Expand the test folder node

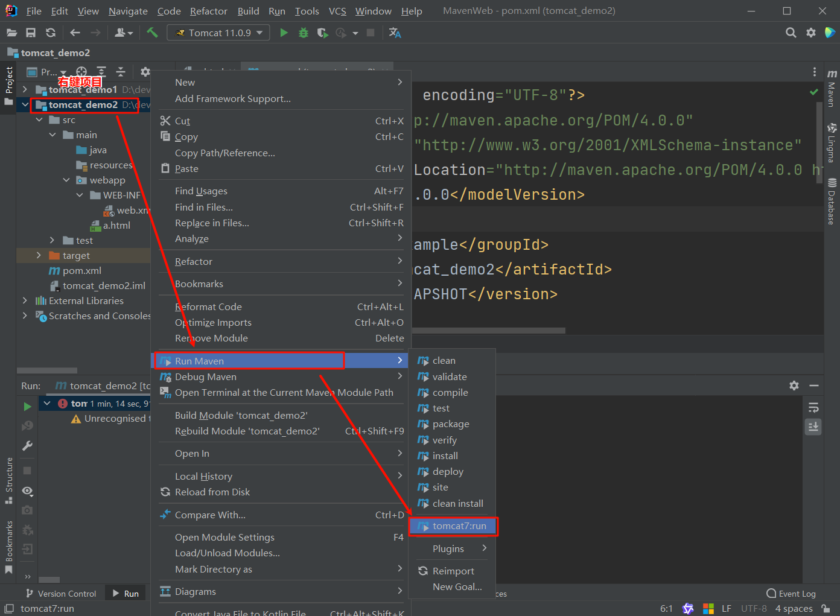pyautogui.click(x=52, y=241)
